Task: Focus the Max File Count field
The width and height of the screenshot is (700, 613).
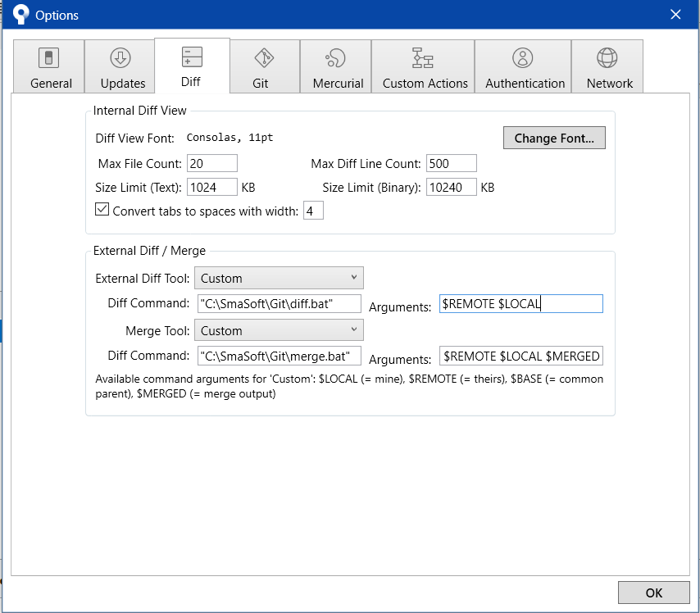Action: [x=212, y=163]
